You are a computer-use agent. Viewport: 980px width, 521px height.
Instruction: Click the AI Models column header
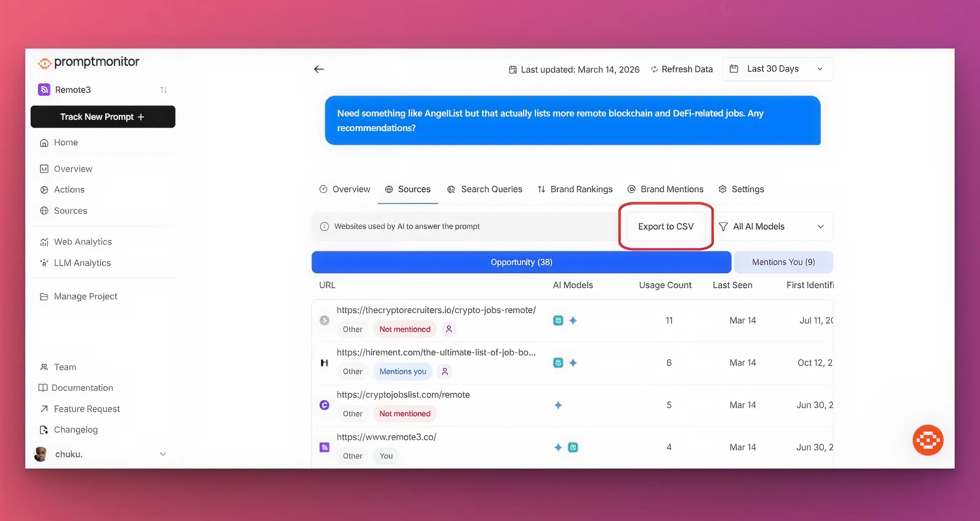(x=573, y=285)
